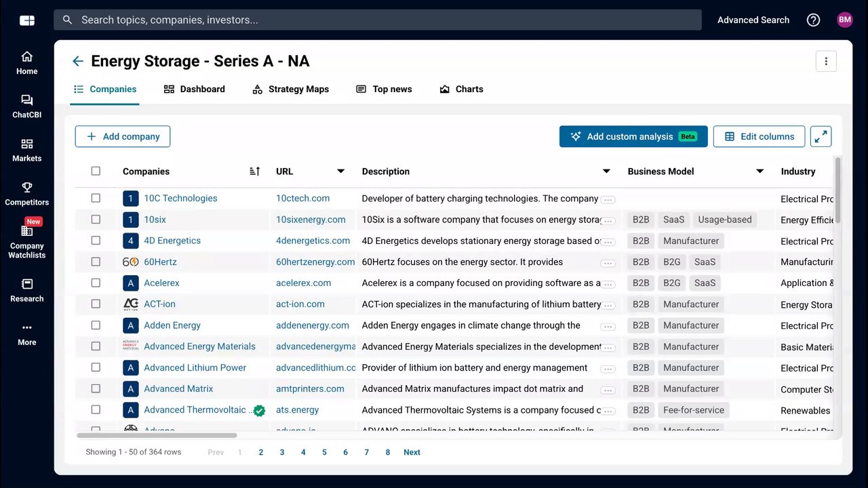Open ChatCBI from sidebar
Image resolution: width=868 pixels, height=488 pixels.
tap(27, 106)
